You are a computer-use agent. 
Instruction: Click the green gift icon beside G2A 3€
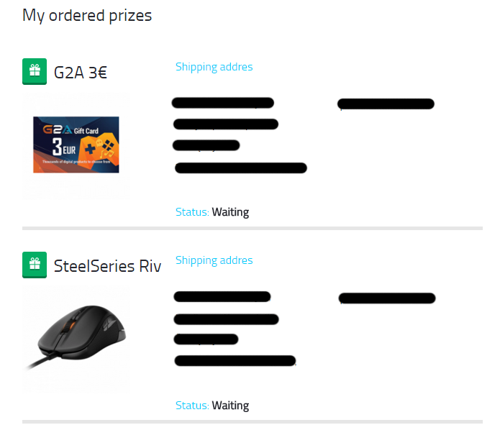click(x=35, y=71)
